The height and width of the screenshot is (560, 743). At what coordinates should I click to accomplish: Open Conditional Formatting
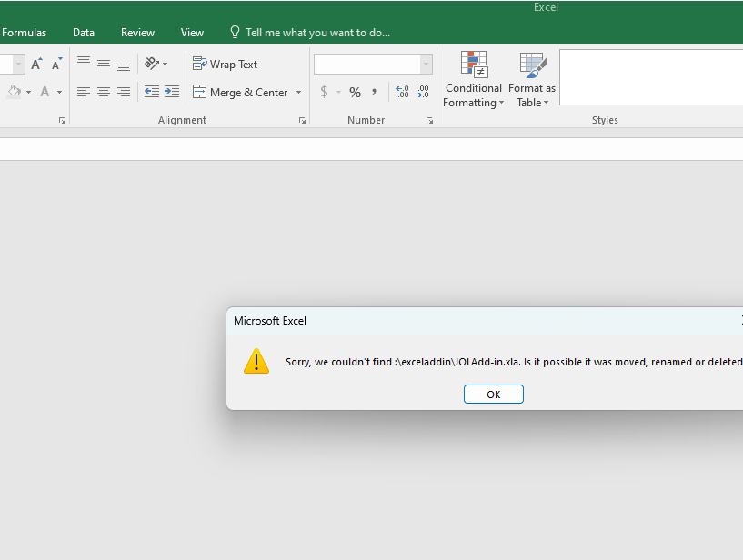click(473, 82)
